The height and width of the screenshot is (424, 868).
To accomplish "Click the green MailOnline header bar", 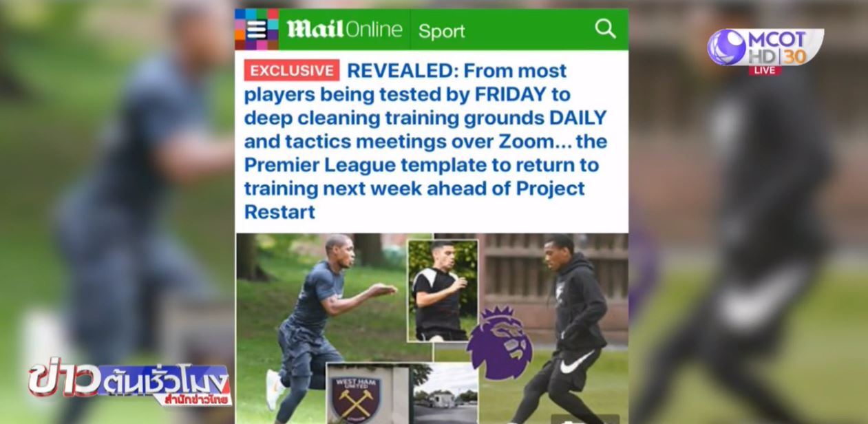I will coord(432,29).
